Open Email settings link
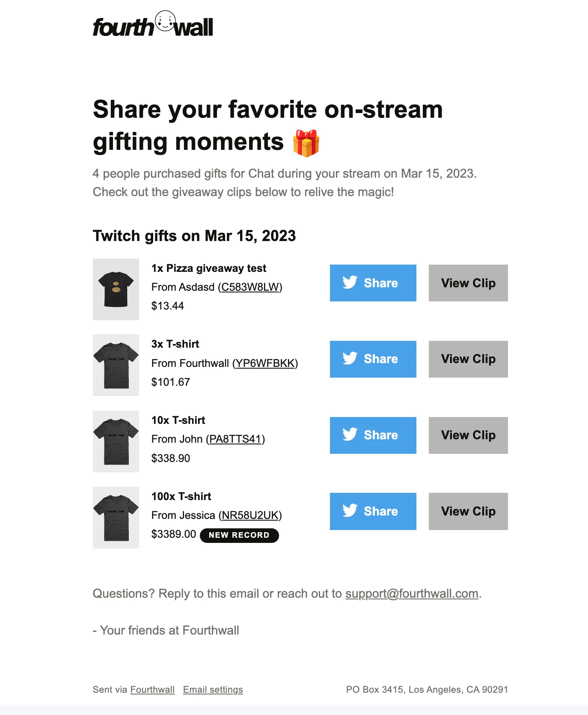Viewport: 588px width, 715px height. [213, 690]
